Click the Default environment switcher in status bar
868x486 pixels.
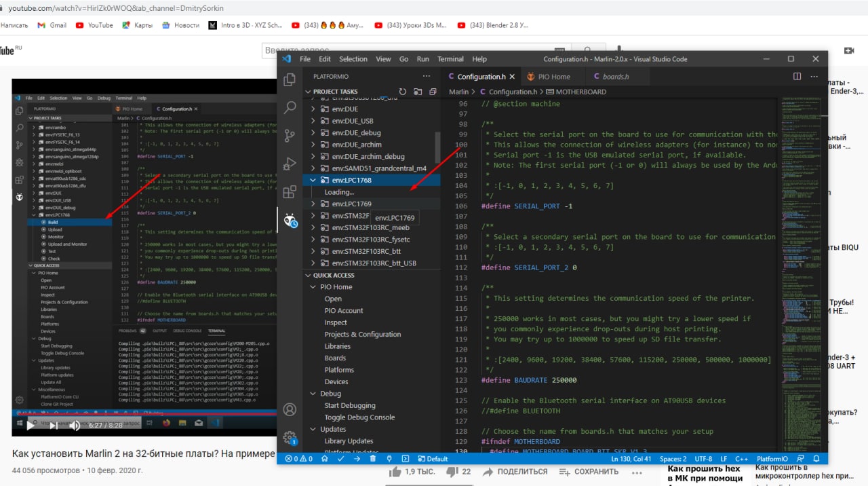point(432,459)
